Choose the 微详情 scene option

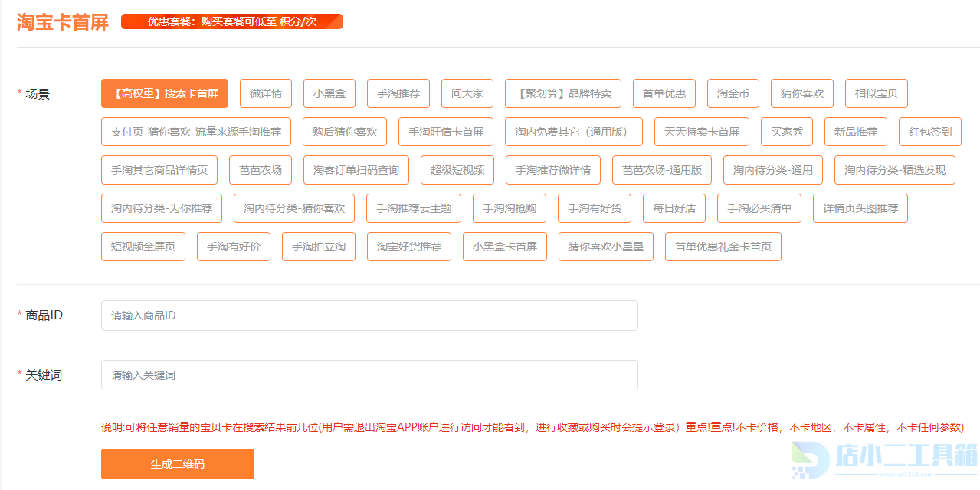(266, 93)
